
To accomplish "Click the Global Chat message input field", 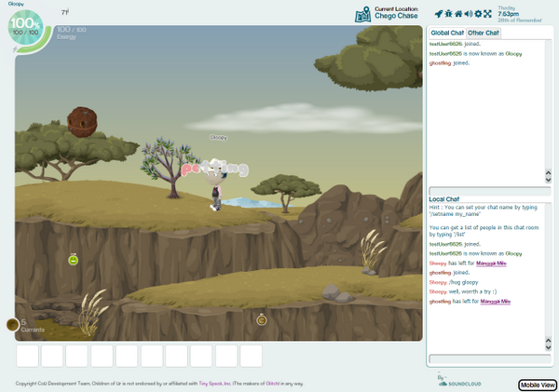I will [x=490, y=191].
